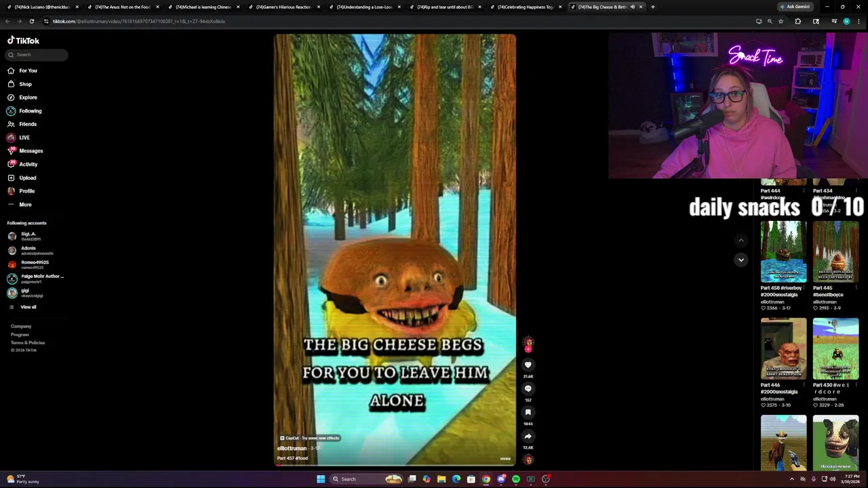The image size is (868, 488).
Task: Focus the TikTok search field
Action: pos(37,54)
